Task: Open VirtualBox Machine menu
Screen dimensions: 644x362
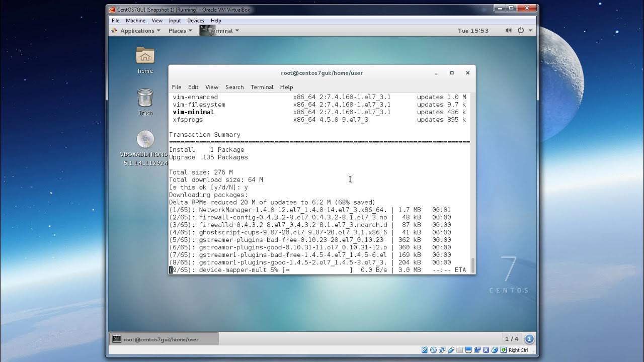Action: point(135,21)
